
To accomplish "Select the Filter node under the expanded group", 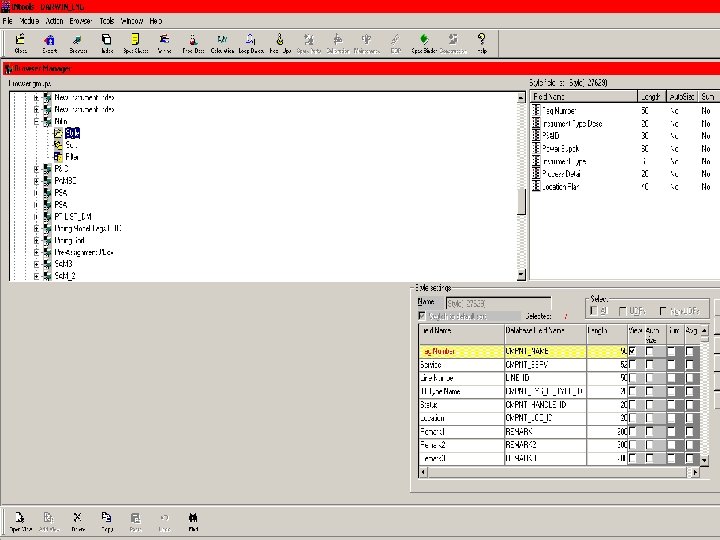I will (72, 157).
